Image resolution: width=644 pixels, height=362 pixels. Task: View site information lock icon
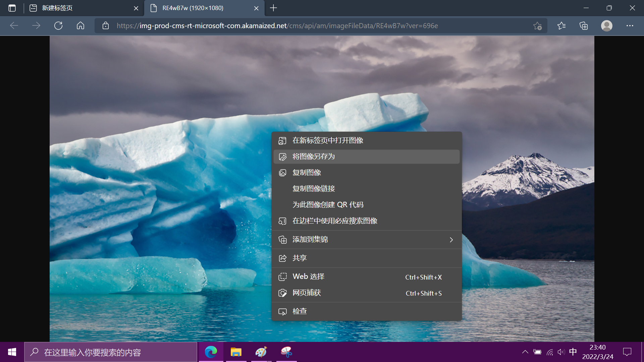tap(106, 26)
